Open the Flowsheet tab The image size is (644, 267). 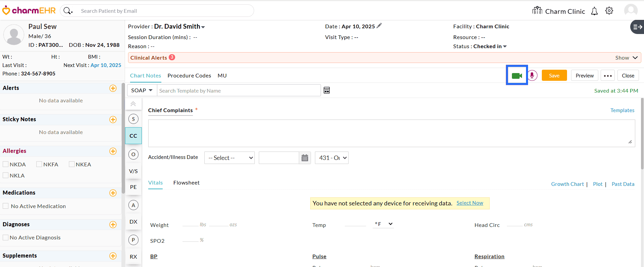(186, 183)
